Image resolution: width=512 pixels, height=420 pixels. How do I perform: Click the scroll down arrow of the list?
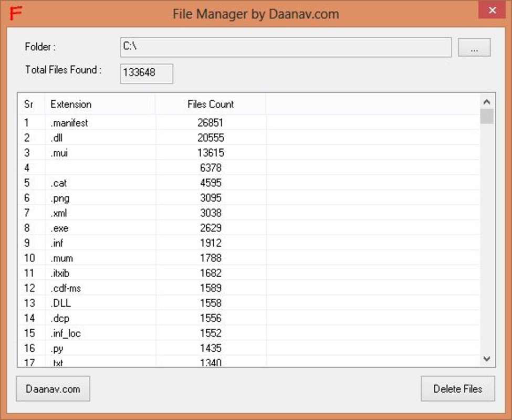tap(486, 359)
